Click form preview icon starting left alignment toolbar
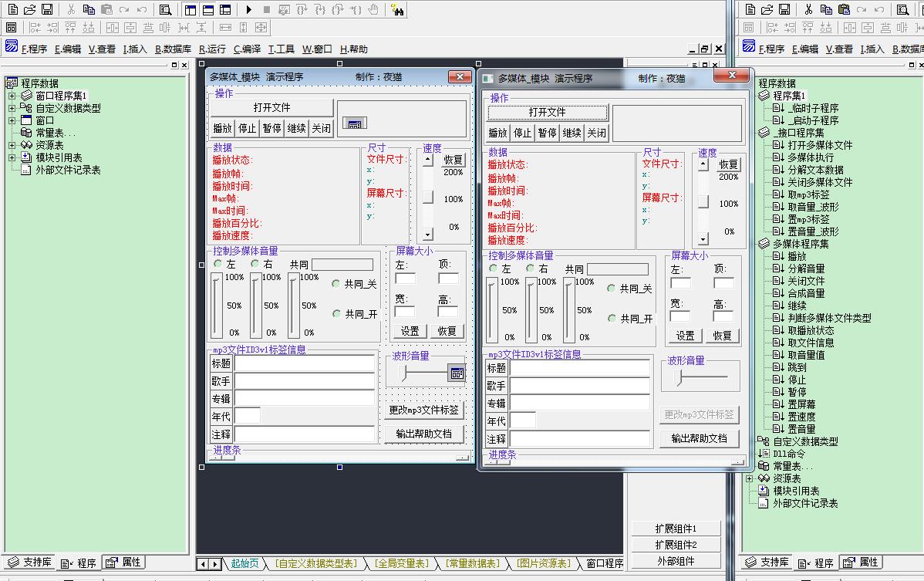Image resolution: width=924 pixels, height=581 pixels. 12,27
